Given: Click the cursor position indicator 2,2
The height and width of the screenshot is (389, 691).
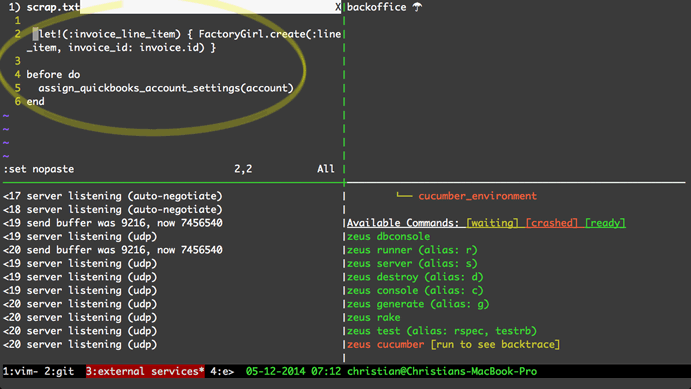Looking at the screenshot, I should pyautogui.click(x=243, y=169).
